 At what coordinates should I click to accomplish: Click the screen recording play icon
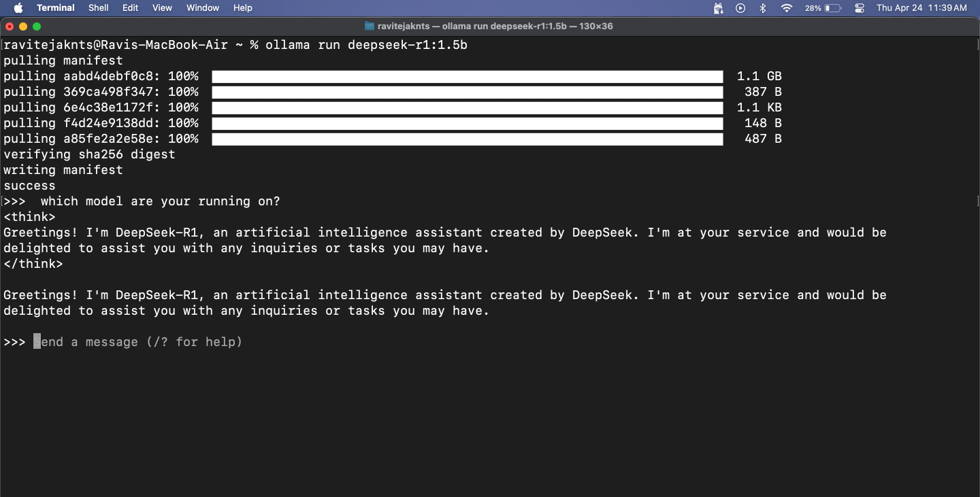click(x=740, y=8)
